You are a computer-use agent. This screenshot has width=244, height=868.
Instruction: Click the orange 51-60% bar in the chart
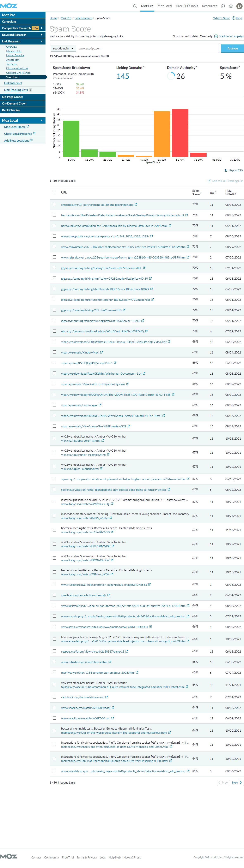pos(162,134)
